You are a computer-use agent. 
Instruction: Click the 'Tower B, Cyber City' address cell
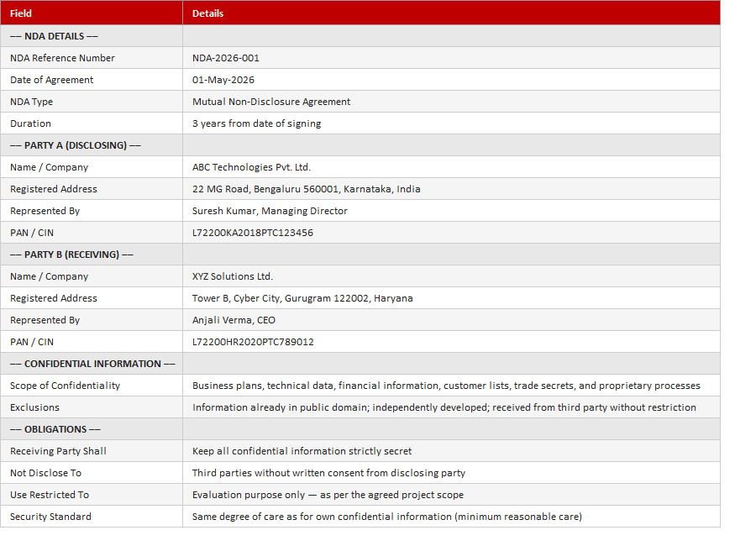click(451, 298)
